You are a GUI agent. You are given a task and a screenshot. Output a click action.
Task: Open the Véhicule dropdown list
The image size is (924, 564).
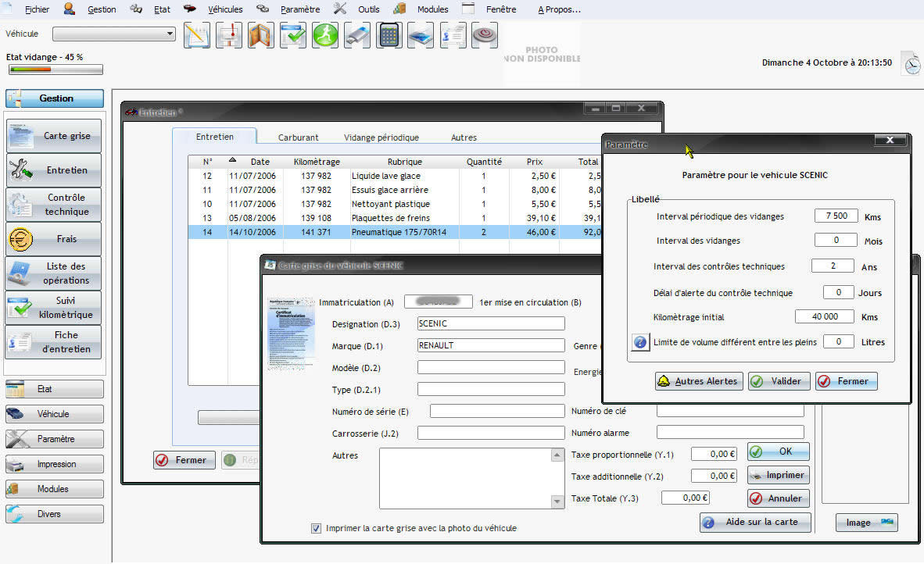click(x=170, y=34)
